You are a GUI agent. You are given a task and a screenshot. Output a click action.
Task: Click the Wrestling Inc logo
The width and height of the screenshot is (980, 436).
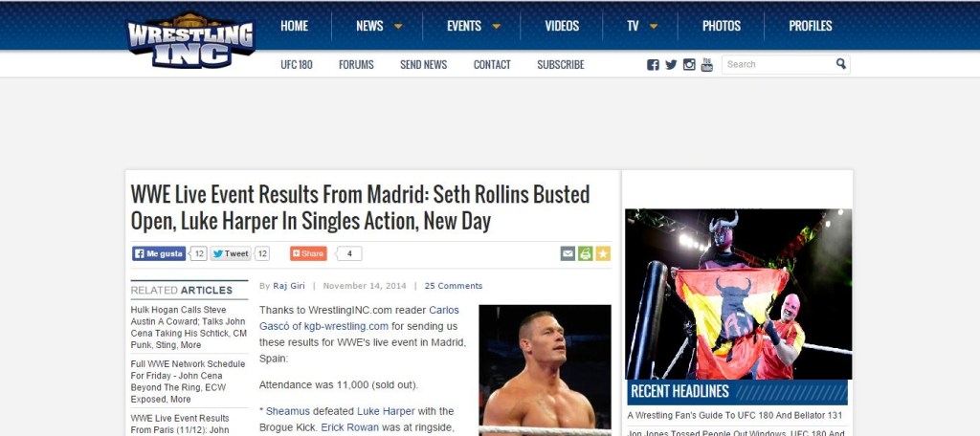tap(190, 40)
